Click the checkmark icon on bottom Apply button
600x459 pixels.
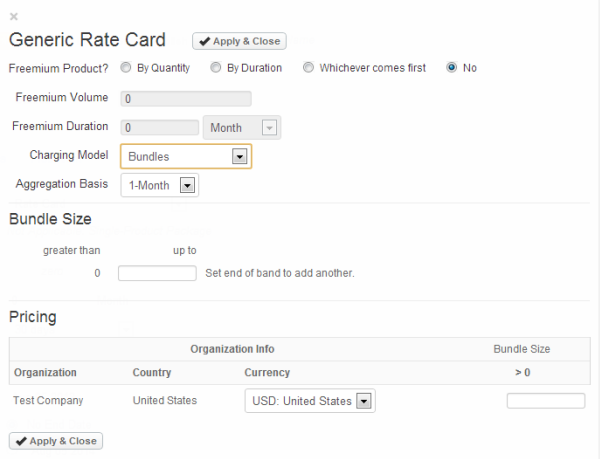coord(21,440)
